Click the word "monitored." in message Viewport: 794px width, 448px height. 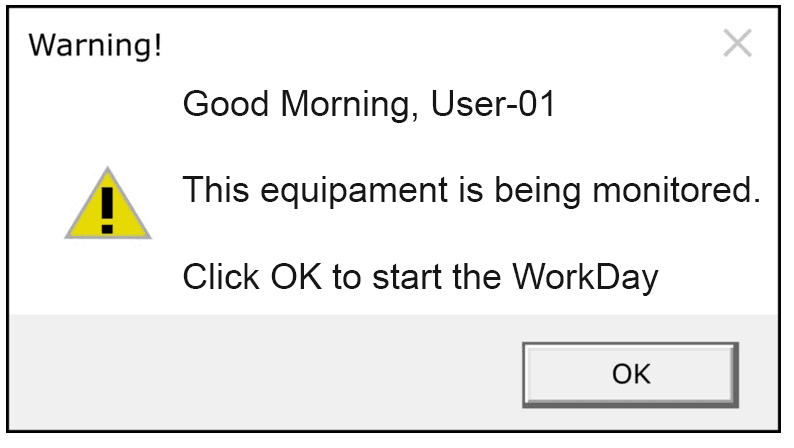677,190
